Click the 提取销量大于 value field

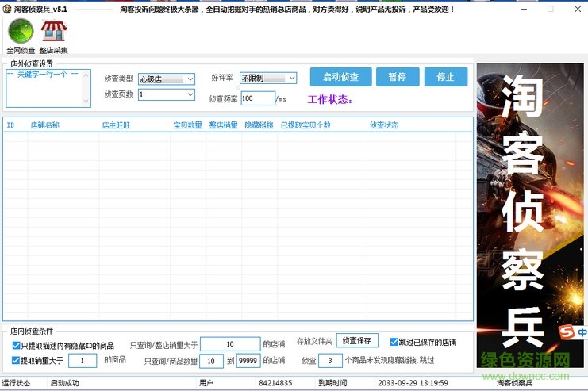click(83, 361)
